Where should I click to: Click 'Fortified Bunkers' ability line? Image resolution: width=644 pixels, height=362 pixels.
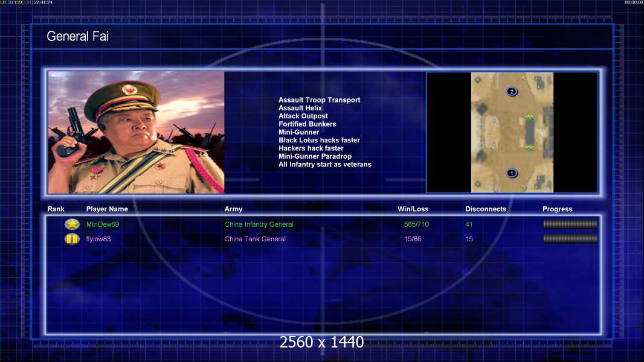(308, 124)
